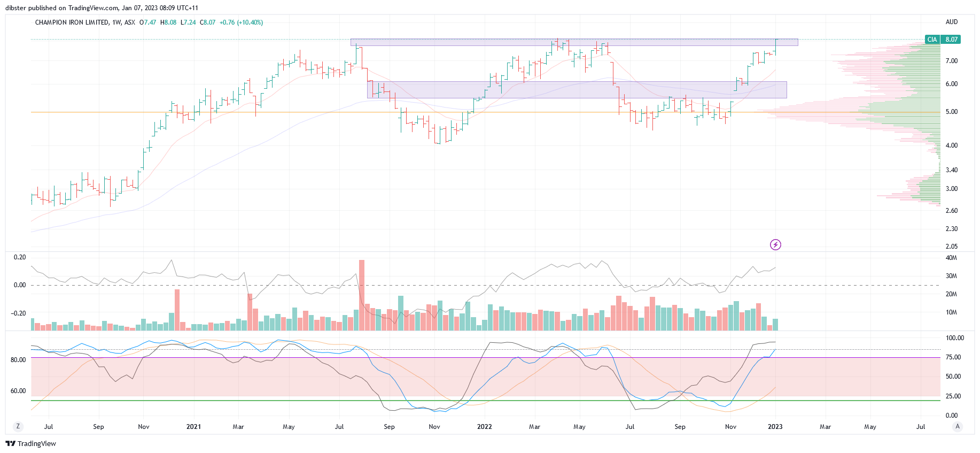Viewport: 980px width, 453px height.
Task: Toggle the A auto-scale button beside time axis
Action: pyautogui.click(x=958, y=426)
